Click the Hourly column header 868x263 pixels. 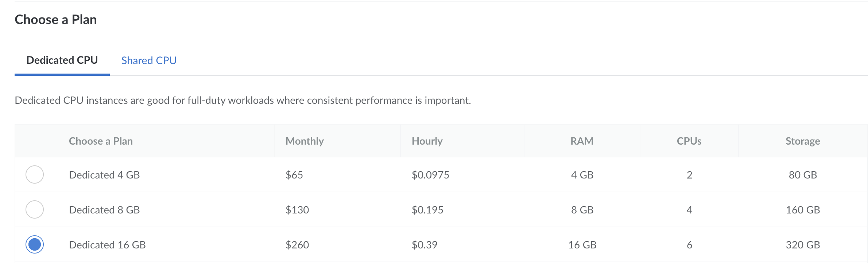[x=427, y=141]
